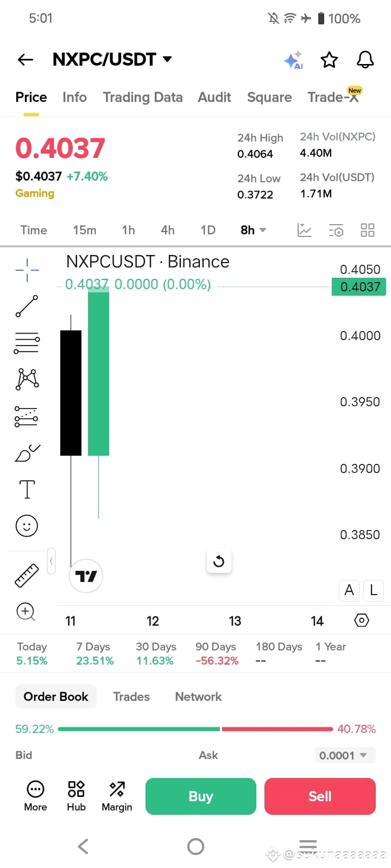The width and height of the screenshot is (391, 868).
Task: Open the emoji sticker tool
Action: click(27, 526)
